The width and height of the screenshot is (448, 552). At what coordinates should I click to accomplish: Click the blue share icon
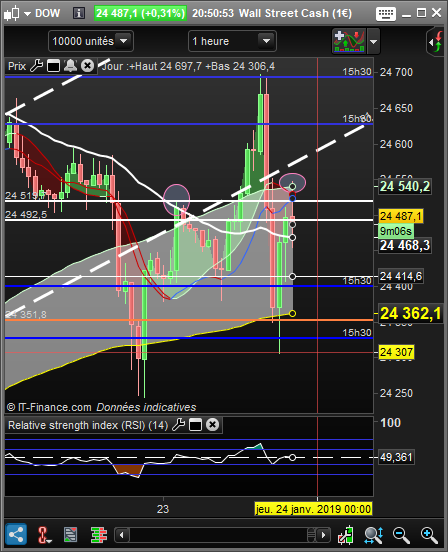[16, 534]
